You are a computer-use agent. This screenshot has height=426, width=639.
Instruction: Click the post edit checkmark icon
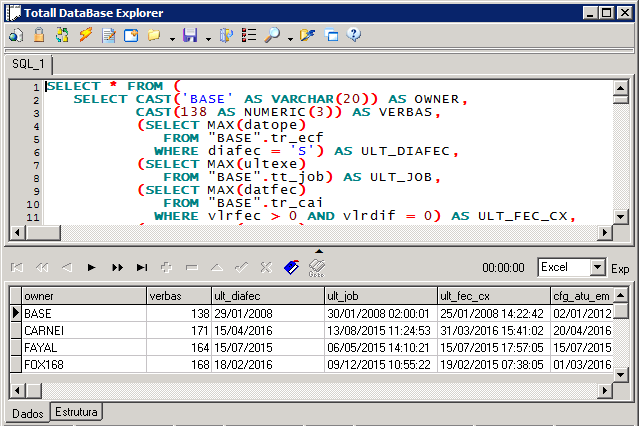[x=242, y=267]
